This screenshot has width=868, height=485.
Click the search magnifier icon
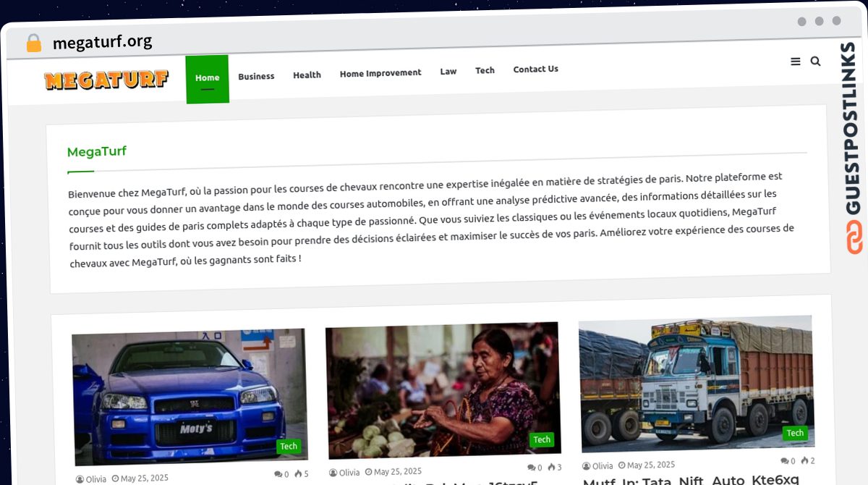815,62
